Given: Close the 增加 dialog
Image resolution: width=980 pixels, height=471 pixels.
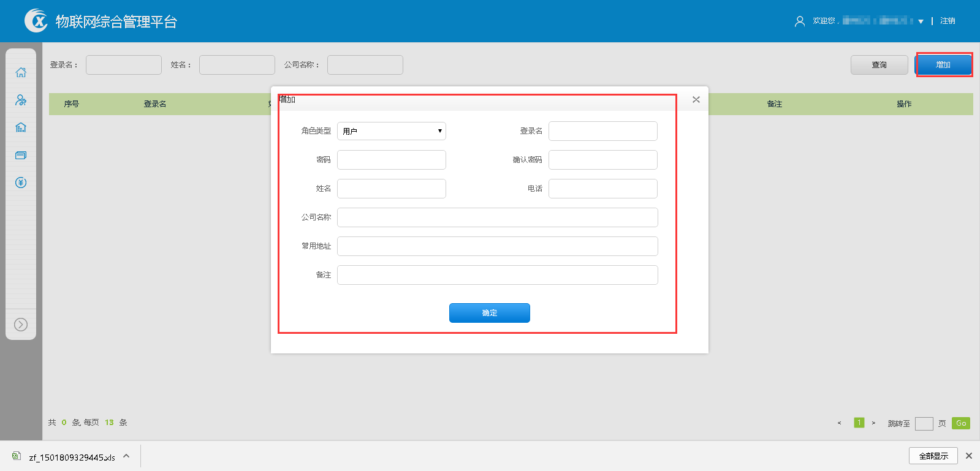Looking at the screenshot, I should tap(696, 100).
